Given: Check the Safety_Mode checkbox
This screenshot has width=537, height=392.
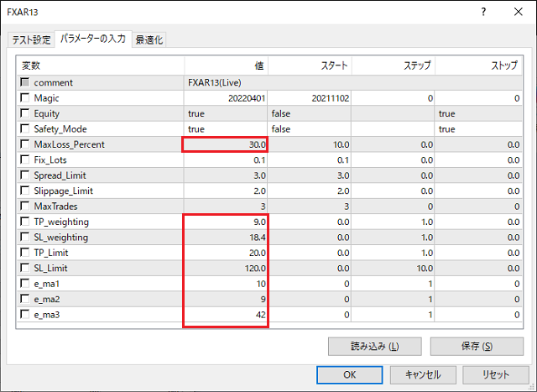Looking at the screenshot, I should [25, 128].
